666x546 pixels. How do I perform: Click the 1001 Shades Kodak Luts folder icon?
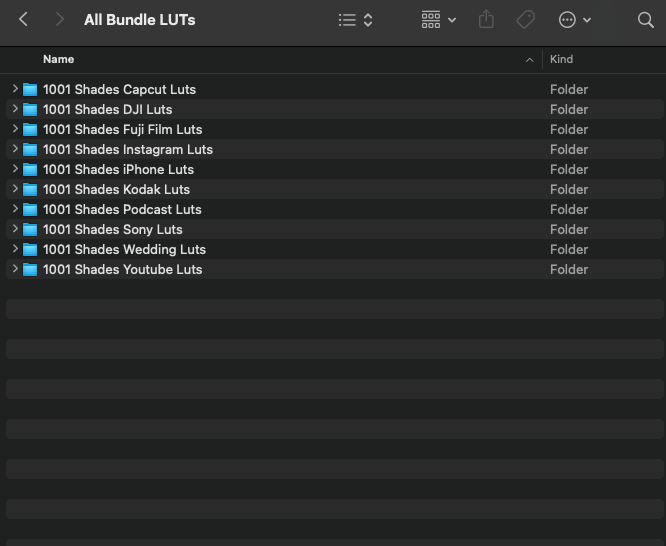[30, 189]
